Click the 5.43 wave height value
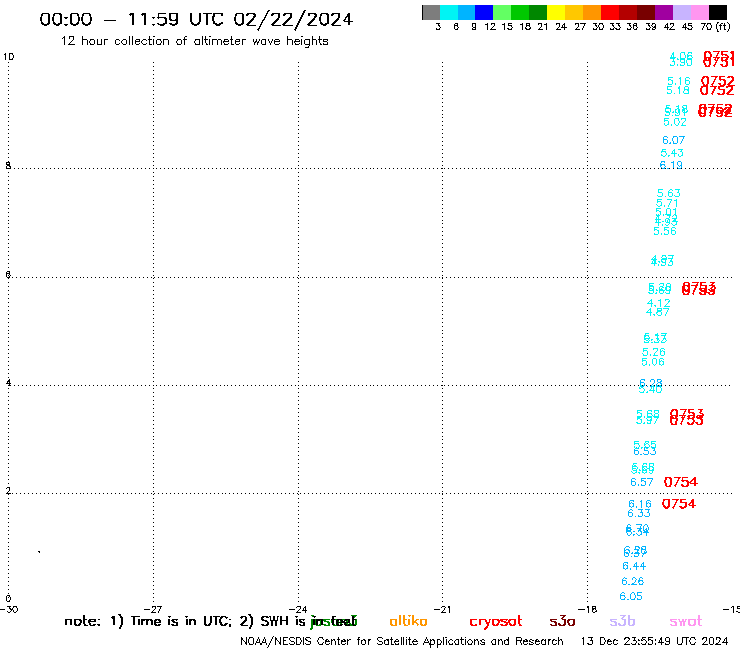The width and height of the screenshot is (740, 650). click(x=672, y=153)
